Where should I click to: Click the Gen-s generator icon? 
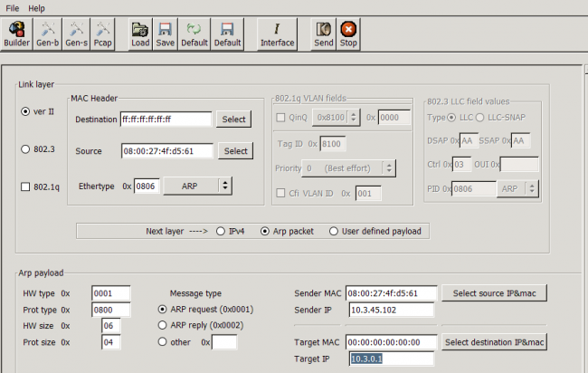click(x=76, y=34)
